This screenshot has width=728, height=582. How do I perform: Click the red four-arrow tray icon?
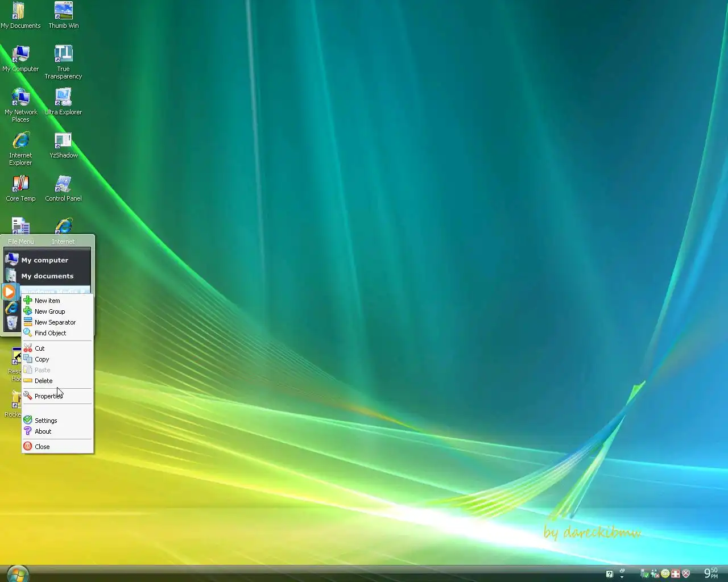[x=676, y=573]
